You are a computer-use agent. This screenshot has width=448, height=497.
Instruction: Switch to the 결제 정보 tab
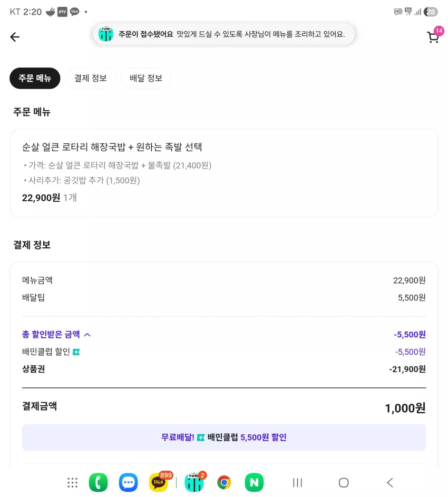(90, 79)
